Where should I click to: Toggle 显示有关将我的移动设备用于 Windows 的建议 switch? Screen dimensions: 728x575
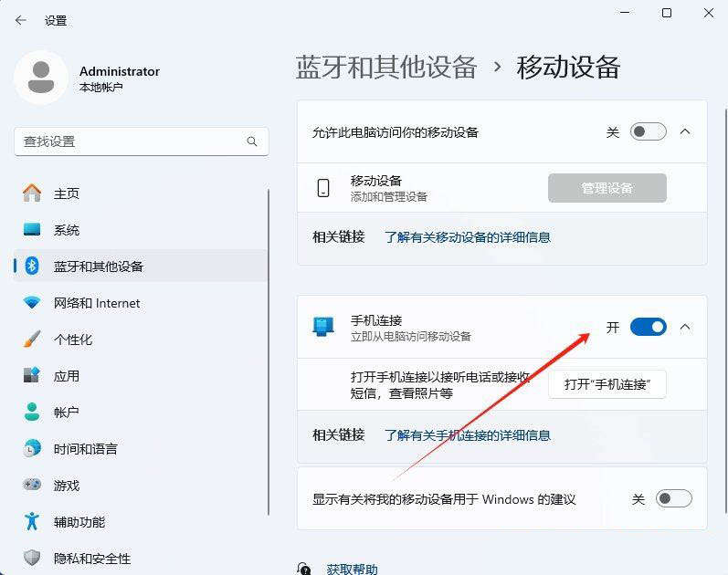pos(674,499)
